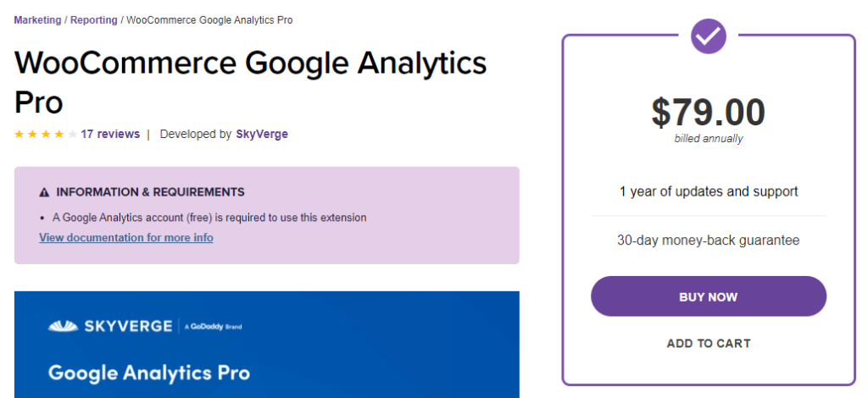868x398 pixels.
Task: Click the GoDaddy Brand label in banner
Action: pyautogui.click(x=213, y=327)
